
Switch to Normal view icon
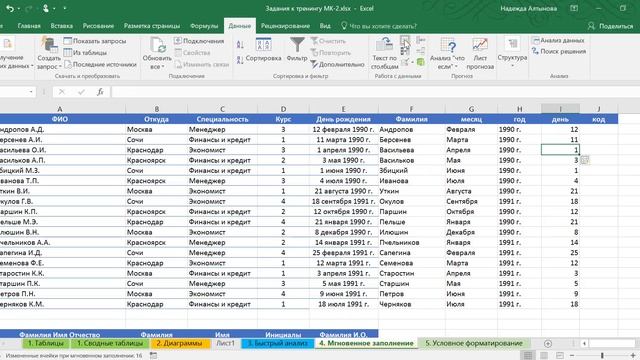tap(528, 356)
